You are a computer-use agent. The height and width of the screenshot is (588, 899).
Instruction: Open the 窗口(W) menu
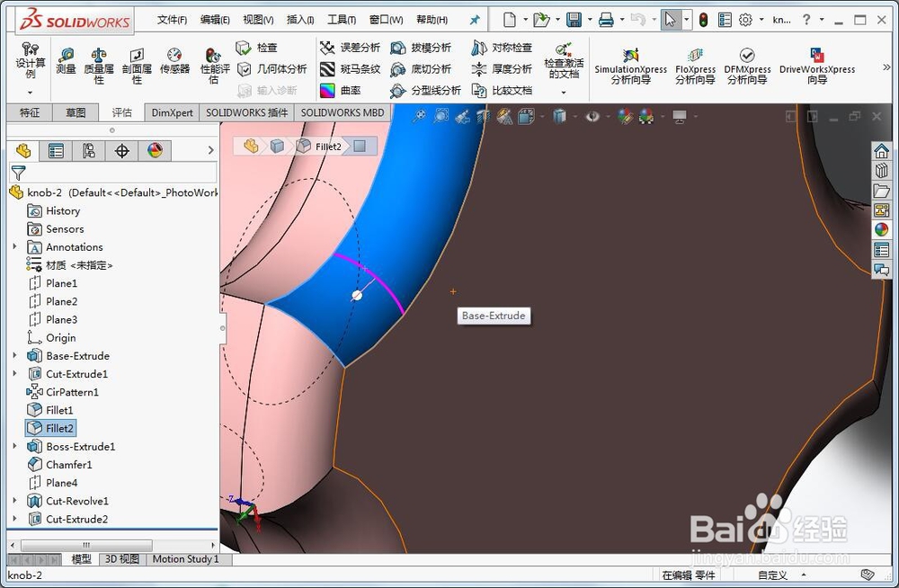tap(386, 20)
